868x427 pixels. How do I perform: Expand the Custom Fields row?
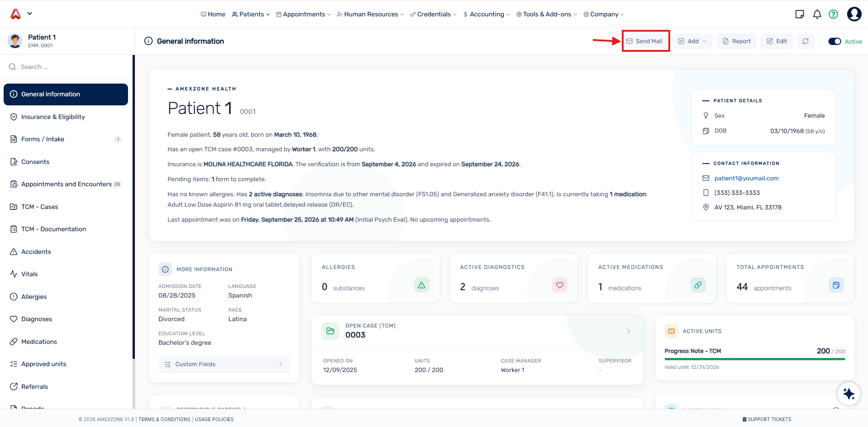[x=224, y=364]
